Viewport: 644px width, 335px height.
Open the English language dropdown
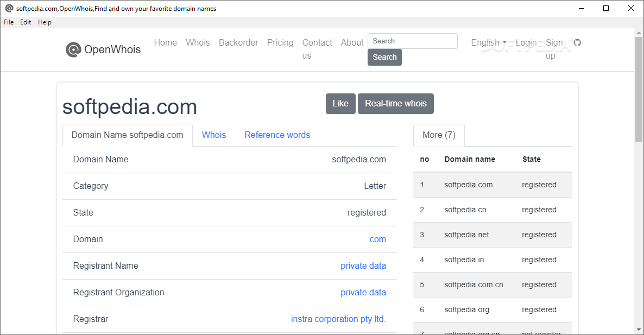click(x=489, y=43)
